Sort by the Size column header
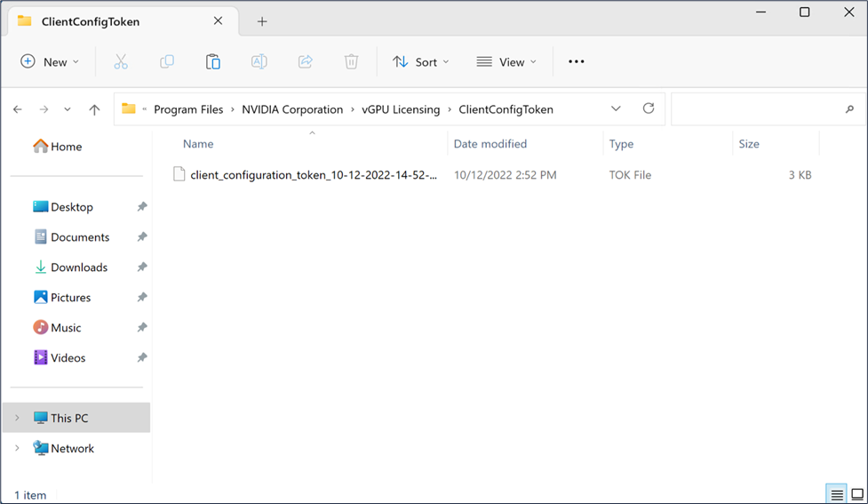This screenshot has width=868, height=504. [748, 143]
